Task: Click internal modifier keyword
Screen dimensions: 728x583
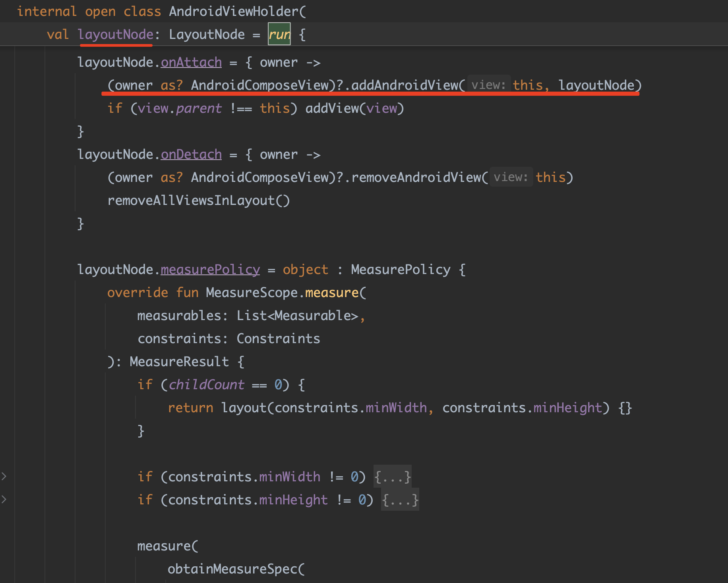Action: click(47, 11)
